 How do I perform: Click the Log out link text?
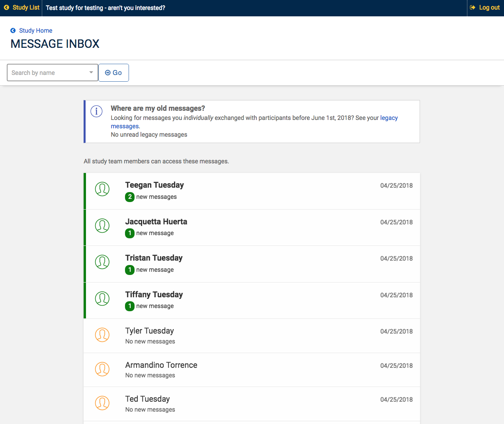click(489, 8)
